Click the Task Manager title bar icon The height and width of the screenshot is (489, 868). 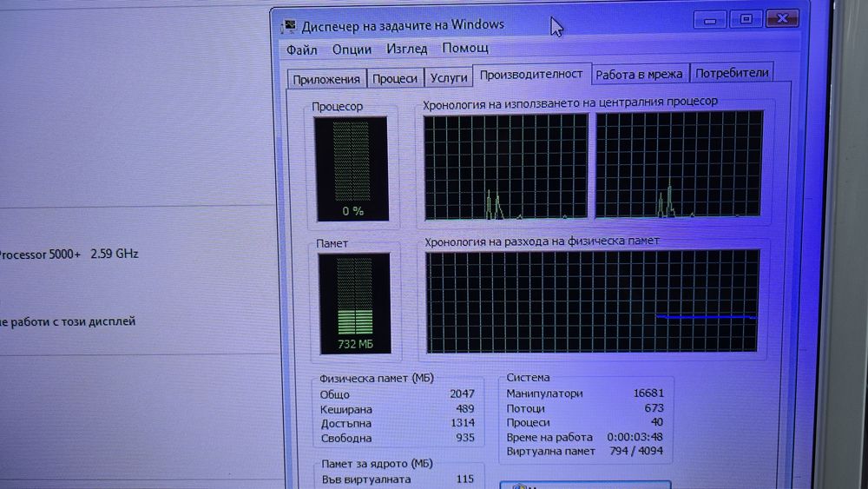pos(289,26)
